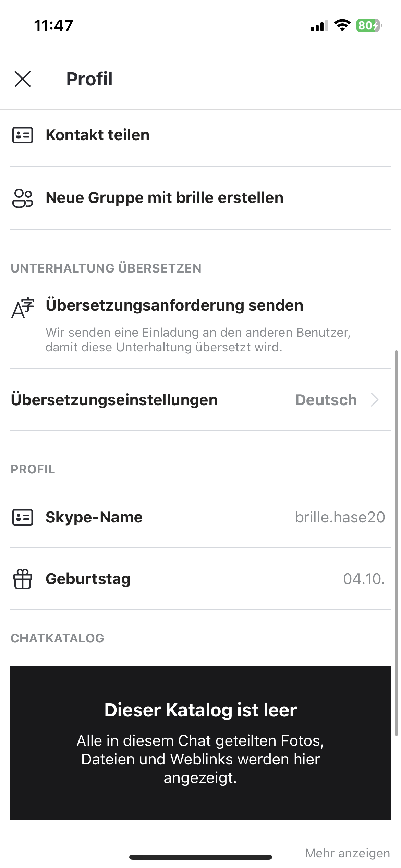The height and width of the screenshot is (868, 401).
Task: Tap the group people icon
Action: [x=23, y=198]
